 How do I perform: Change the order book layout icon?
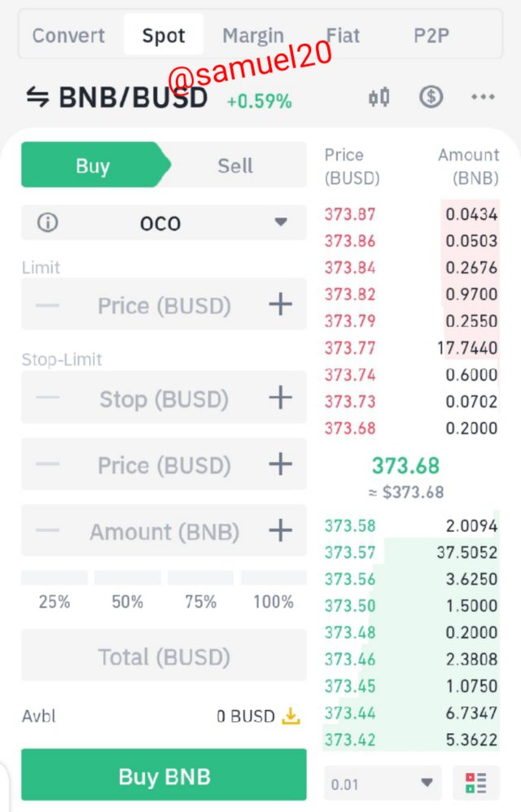476,783
